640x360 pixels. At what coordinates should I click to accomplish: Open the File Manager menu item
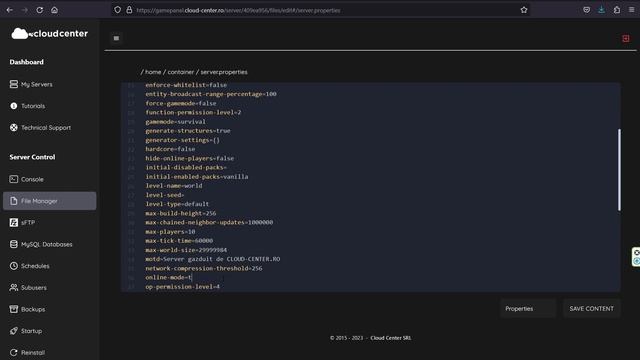click(x=50, y=201)
